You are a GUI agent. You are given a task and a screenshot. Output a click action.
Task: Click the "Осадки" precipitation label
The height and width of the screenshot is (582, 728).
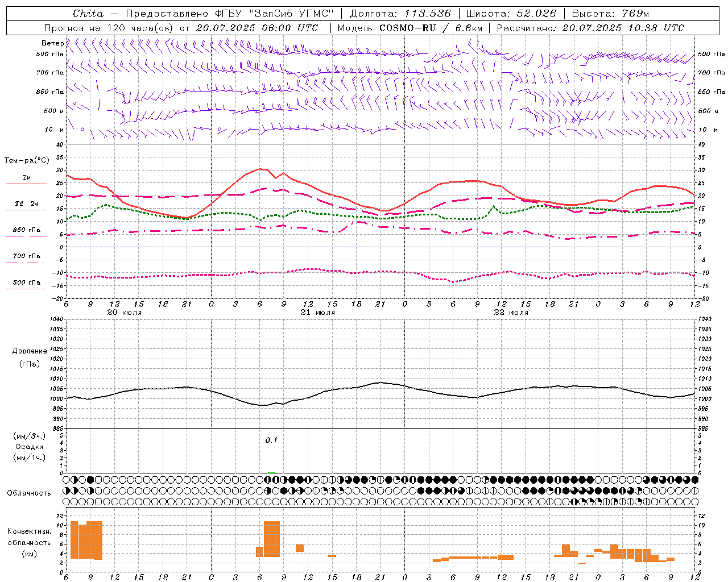click(x=30, y=447)
